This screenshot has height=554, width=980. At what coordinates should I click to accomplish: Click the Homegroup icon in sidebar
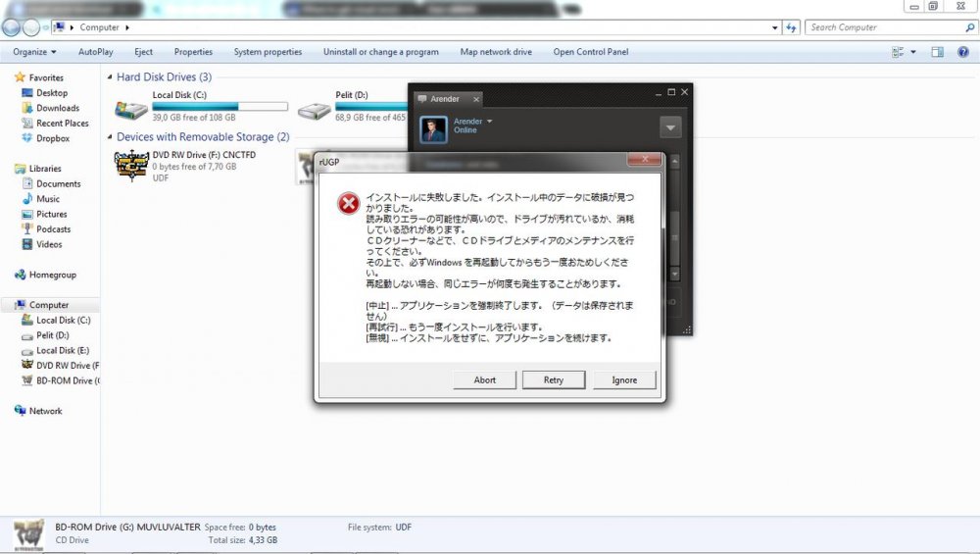pyautogui.click(x=21, y=276)
